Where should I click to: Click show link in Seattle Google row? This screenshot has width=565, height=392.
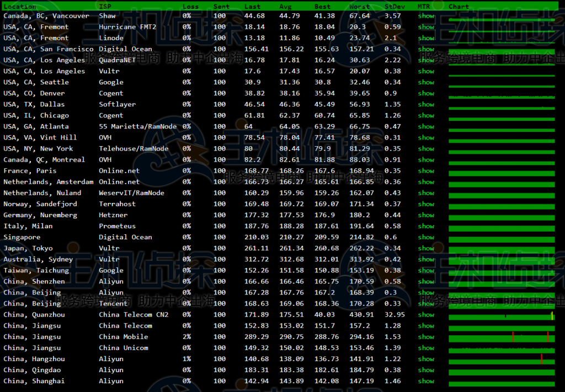coord(426,82)
